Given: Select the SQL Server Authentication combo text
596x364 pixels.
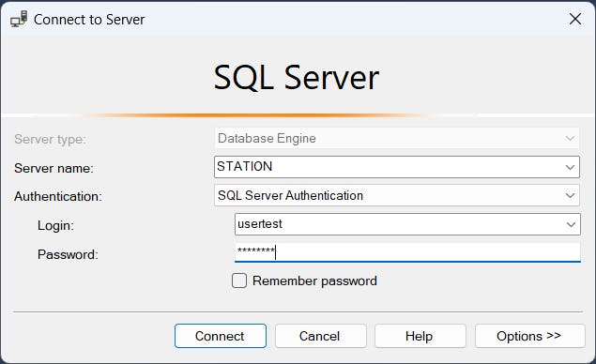Looking at the screenshot, I should [290, 195].
